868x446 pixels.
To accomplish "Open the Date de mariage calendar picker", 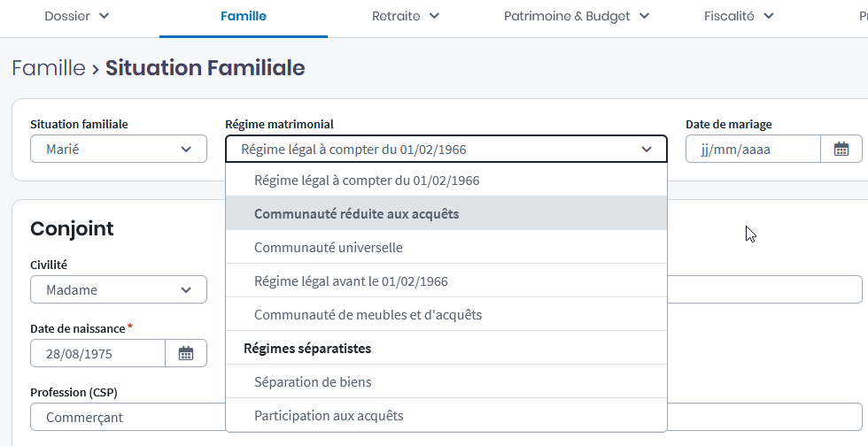I will pos(841,150).
